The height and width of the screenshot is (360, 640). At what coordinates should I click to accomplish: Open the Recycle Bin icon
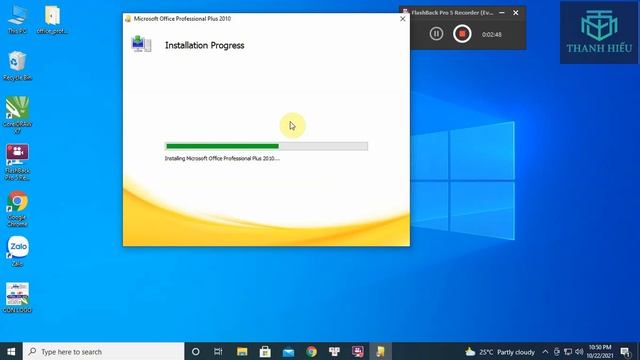tap(17, 66)
